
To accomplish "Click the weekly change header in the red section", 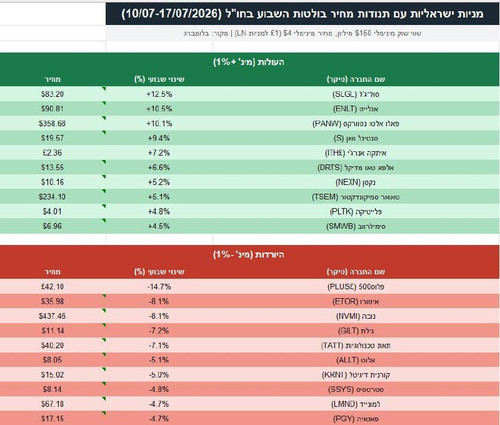I will pyautogui.click(x=159, y=272).
